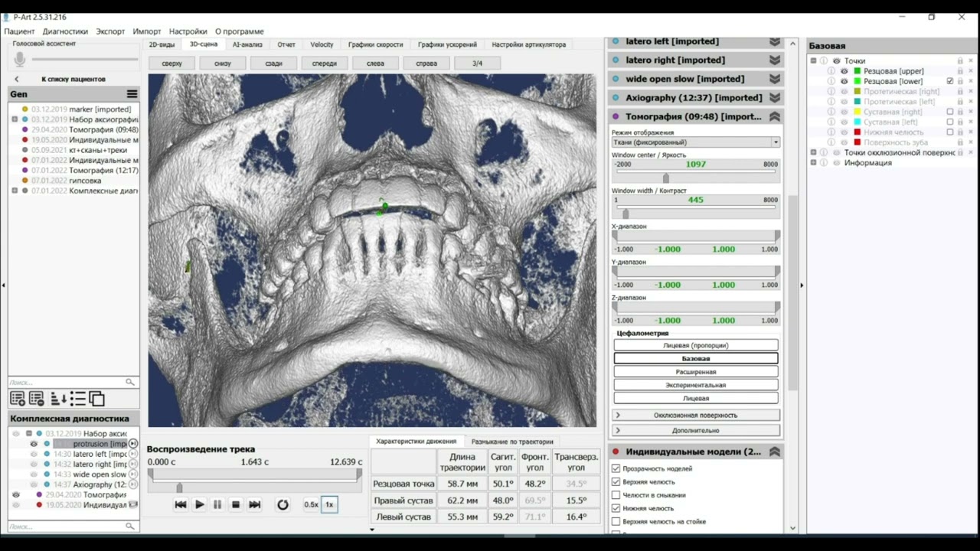Select Экспериментальная cephalometry button

tap(696, 385)
